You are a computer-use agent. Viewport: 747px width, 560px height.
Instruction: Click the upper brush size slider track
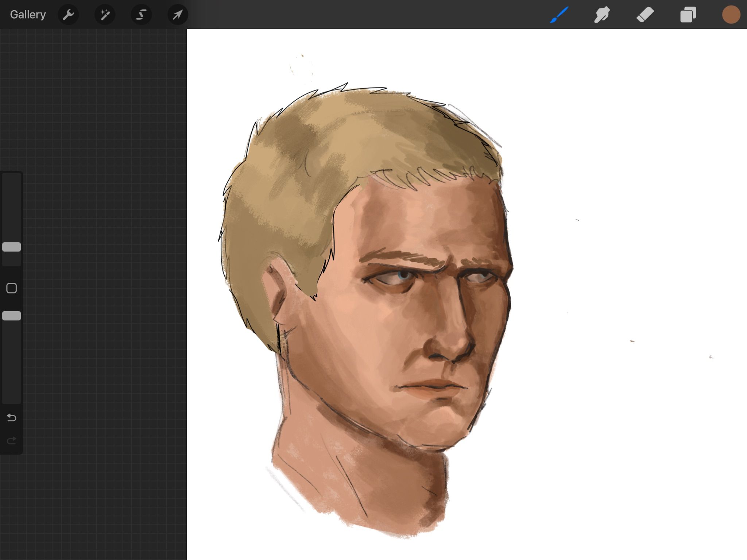pos(12,207)
